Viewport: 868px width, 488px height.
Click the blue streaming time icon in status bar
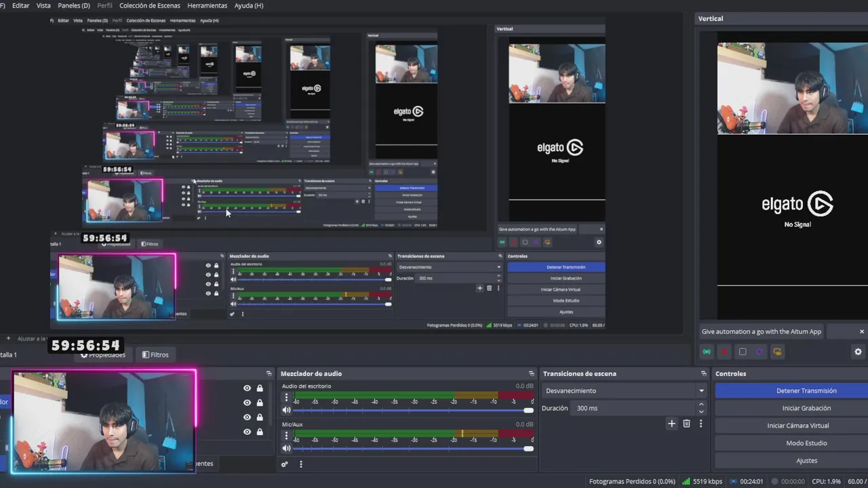[733, 481]
